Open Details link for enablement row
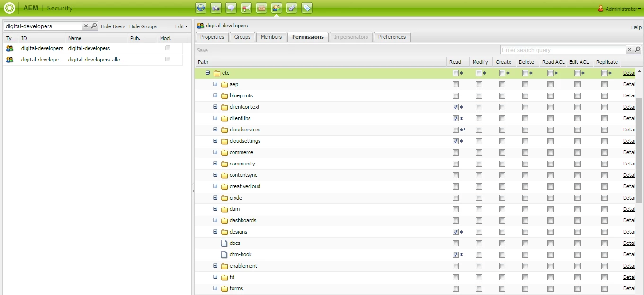Viewport: 644px width, 295px height. tap(629, 266)
